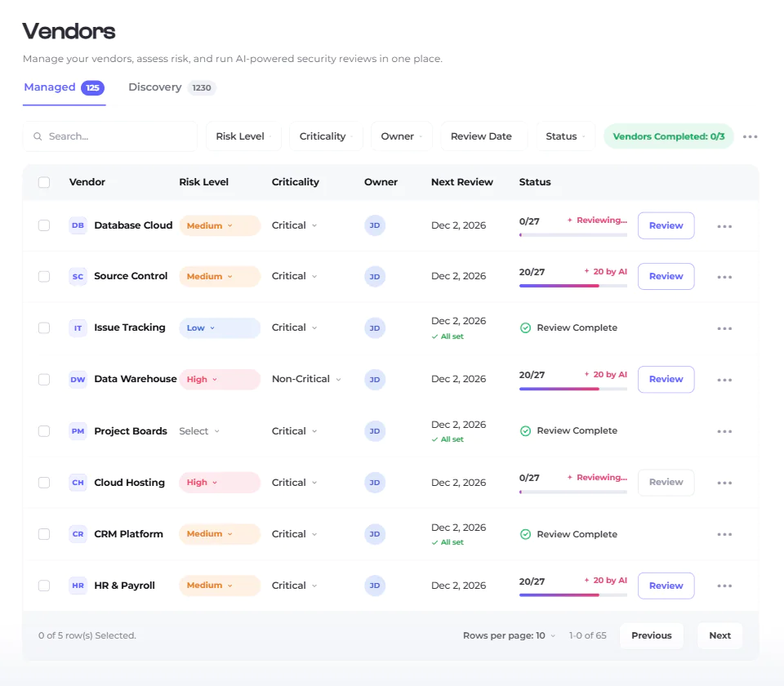Click Review button for Database Cloud
Screen dimensions: 784x686
[x=666, y=225]
